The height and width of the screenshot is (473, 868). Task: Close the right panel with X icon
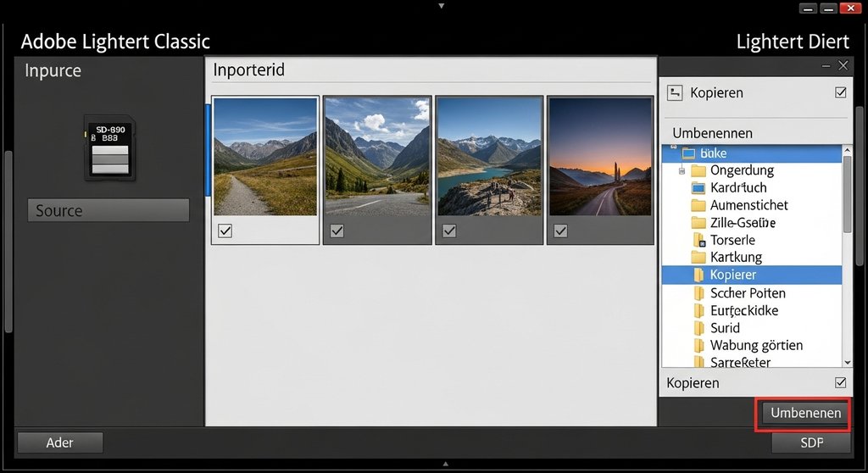(x=843, y=65)
